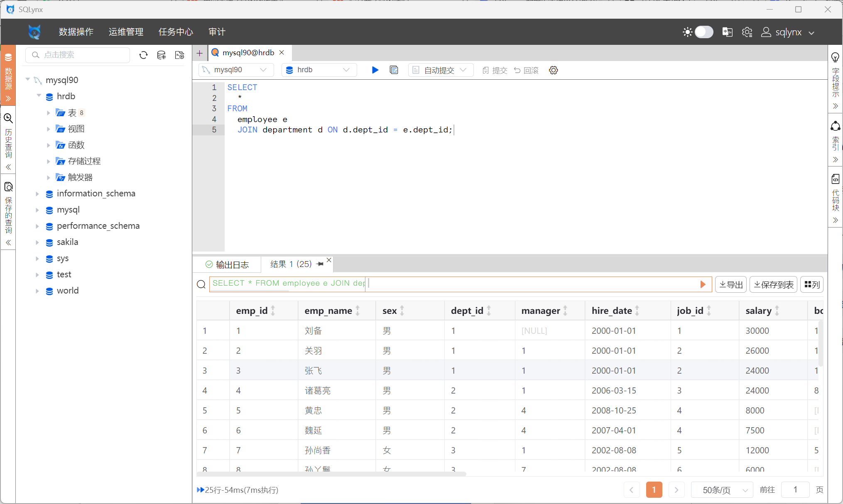Click the 保存到表 button

(x=774, y=284)
